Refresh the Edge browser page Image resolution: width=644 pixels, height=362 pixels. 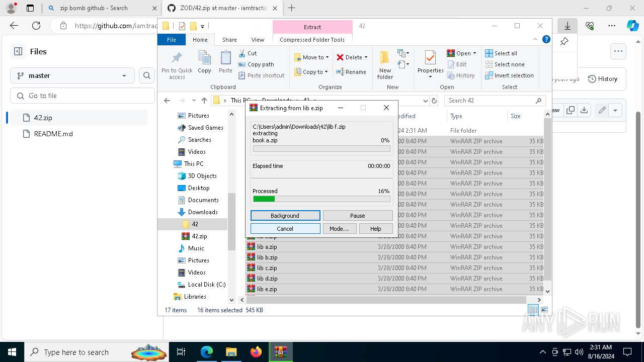36,26
